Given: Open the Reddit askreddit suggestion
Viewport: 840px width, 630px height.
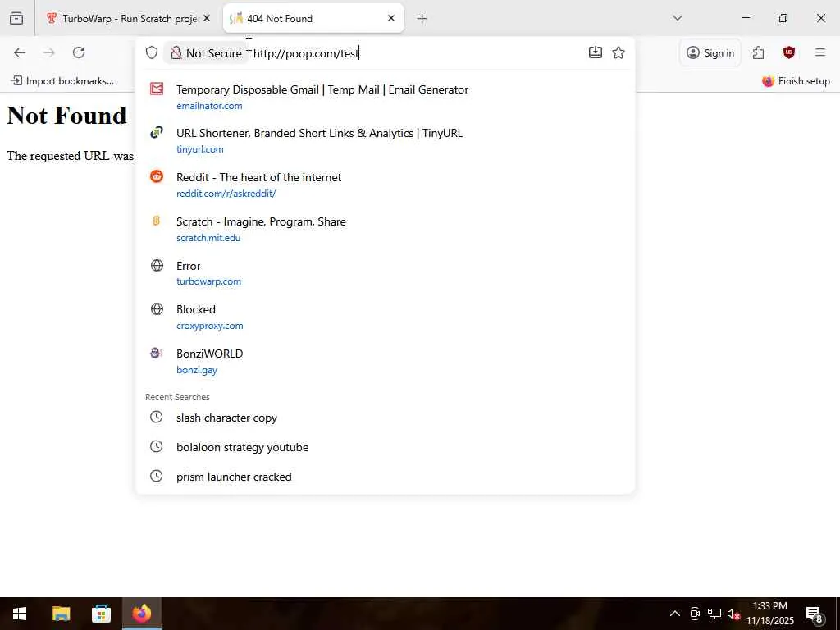Looking at the screenshot, I should click(386, 185).
